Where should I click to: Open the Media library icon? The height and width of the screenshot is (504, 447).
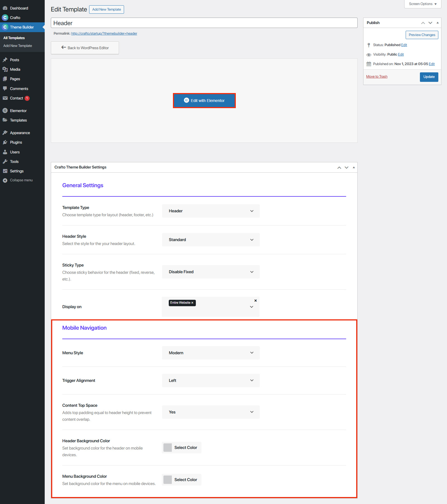pos(5,69)
